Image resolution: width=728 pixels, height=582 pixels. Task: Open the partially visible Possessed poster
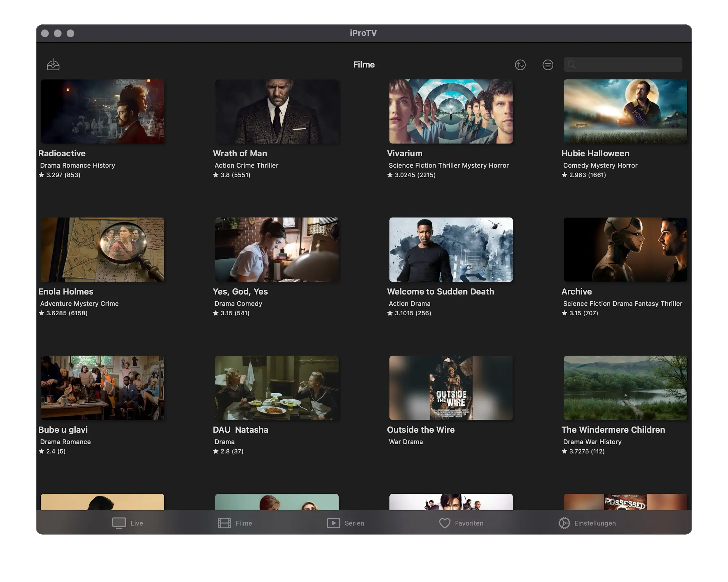tap(625, 502)
